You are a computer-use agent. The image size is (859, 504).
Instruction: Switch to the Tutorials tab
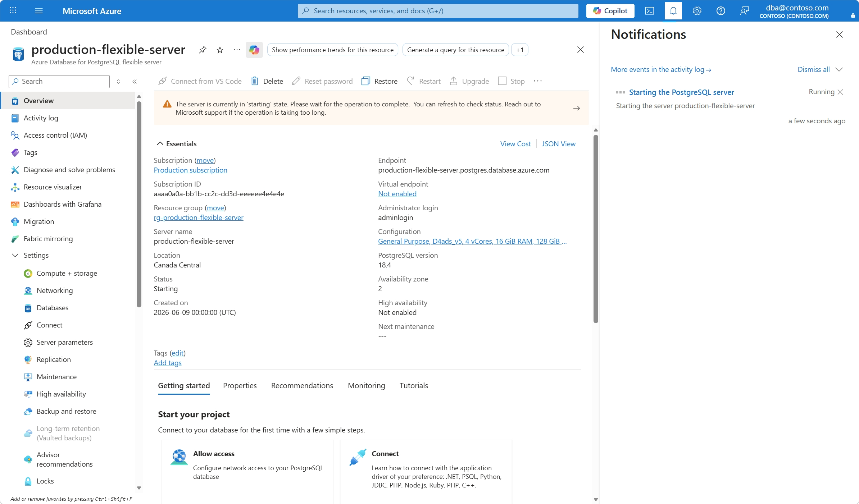point(414,386)
